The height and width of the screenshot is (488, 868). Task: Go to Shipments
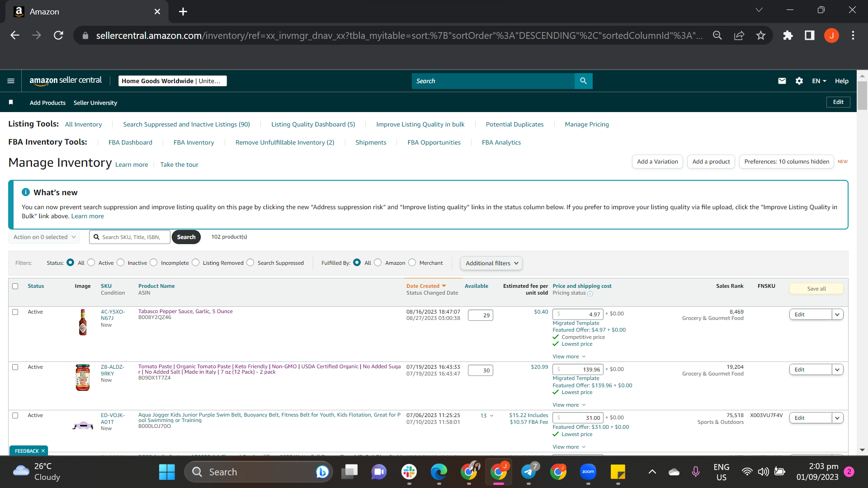pos(371,142)
